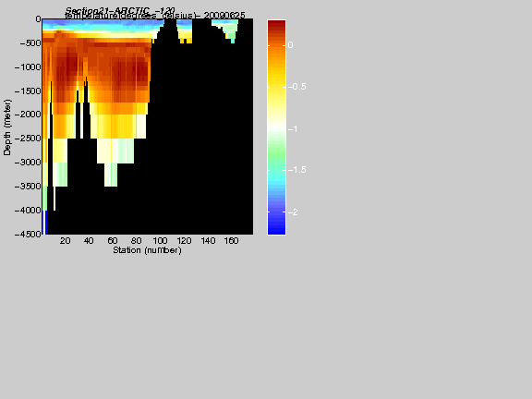Select the deep blue bottom of colorbar
Viewport: 532px width, 399px height.
tap(276, 228)
